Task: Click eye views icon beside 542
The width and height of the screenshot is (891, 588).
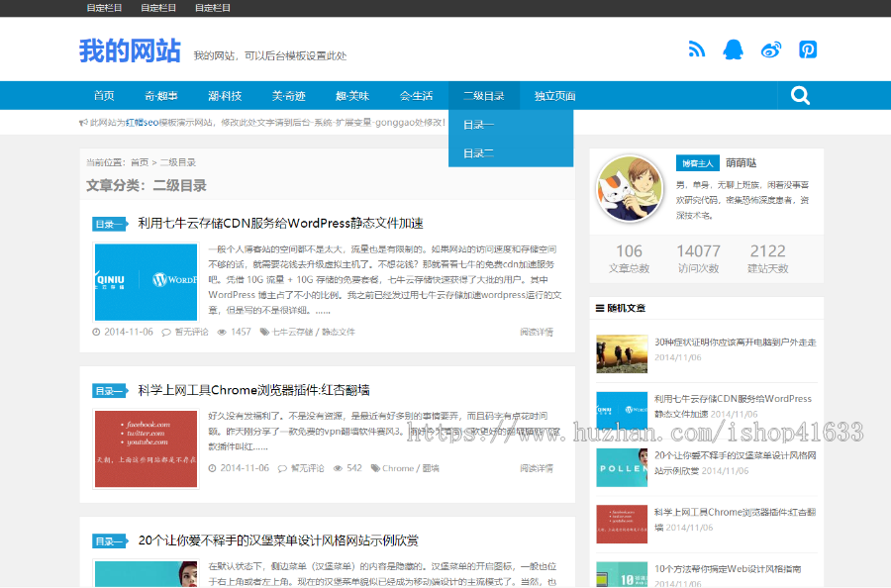Action: tap(339, 468)
